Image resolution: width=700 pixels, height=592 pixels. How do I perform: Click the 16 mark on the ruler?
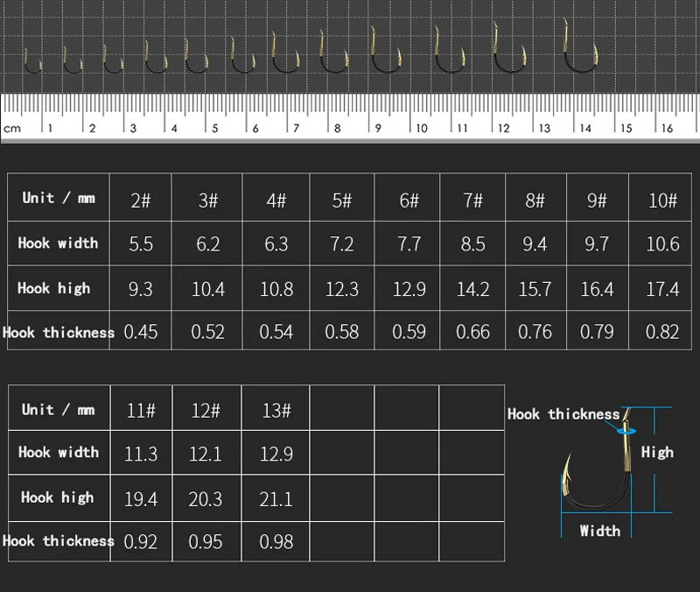coord(667,129)
